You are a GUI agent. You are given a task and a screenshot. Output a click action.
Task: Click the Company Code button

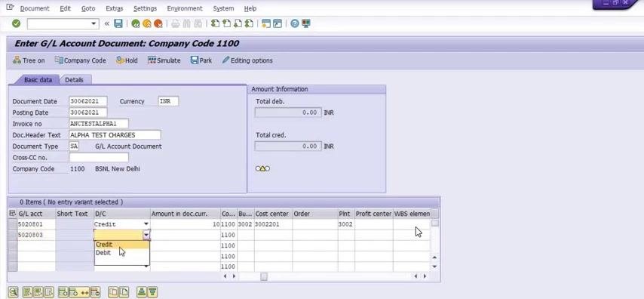point(81,60)
